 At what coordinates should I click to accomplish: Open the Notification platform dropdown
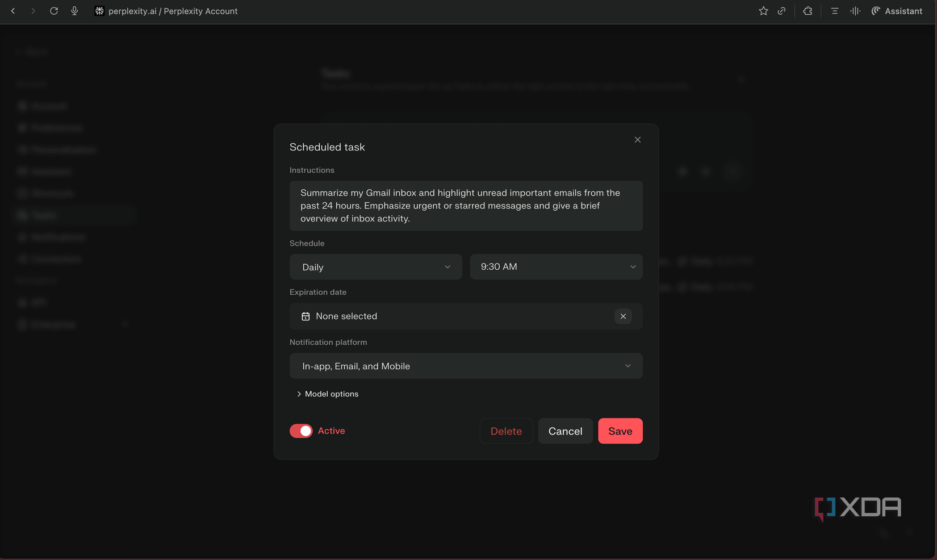466,366
